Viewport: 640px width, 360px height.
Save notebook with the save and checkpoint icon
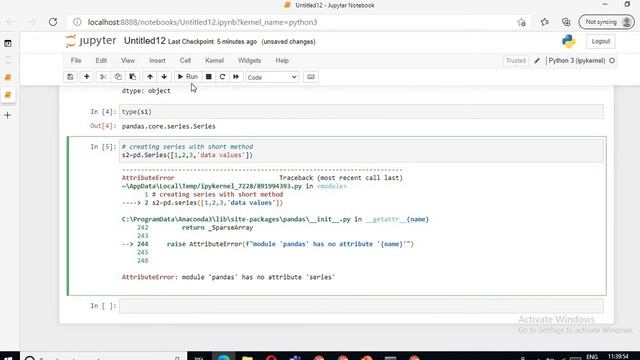(x=70, y=77)
